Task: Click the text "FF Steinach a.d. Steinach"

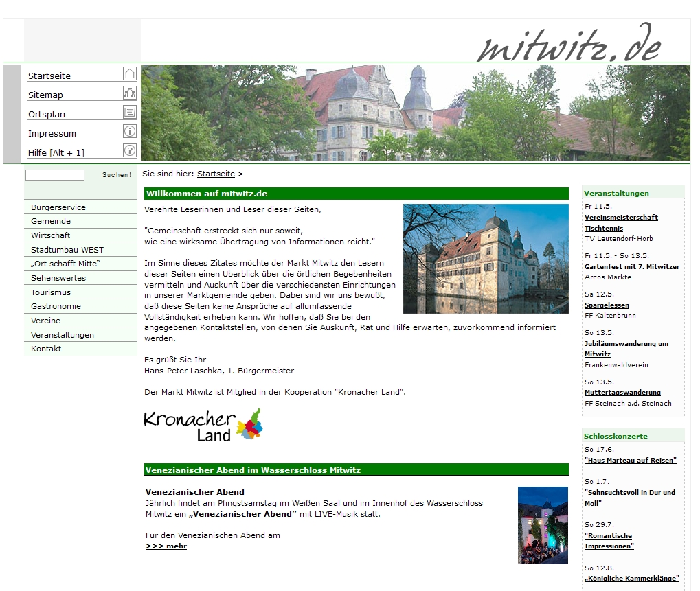Action: (x=628, y=403)
